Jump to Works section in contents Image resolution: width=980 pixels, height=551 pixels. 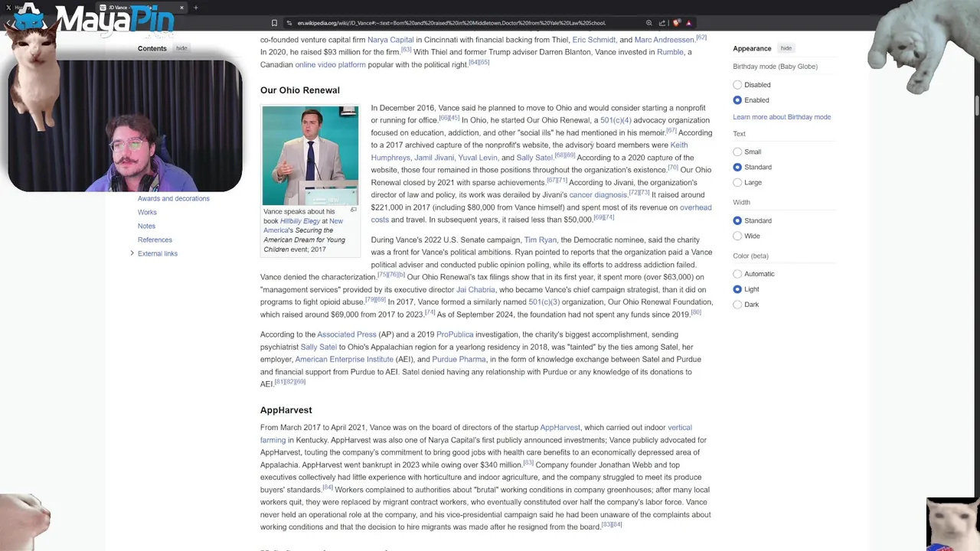tap(147, 212)
